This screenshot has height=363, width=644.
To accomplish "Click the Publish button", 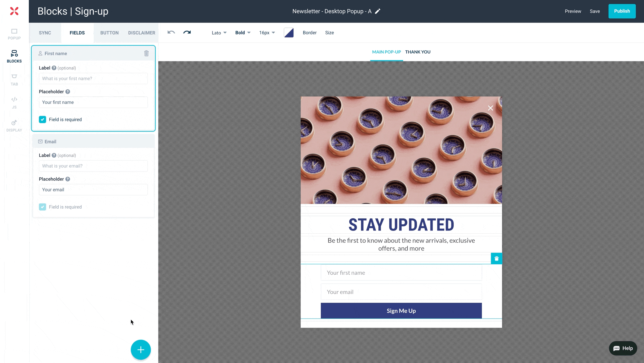I will (622, 11).
